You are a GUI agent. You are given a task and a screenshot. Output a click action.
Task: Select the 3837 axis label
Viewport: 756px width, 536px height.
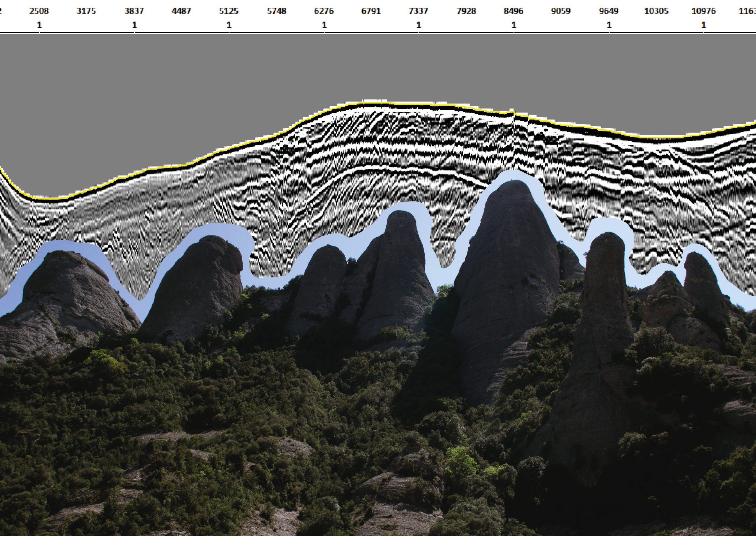pos(134,11)
